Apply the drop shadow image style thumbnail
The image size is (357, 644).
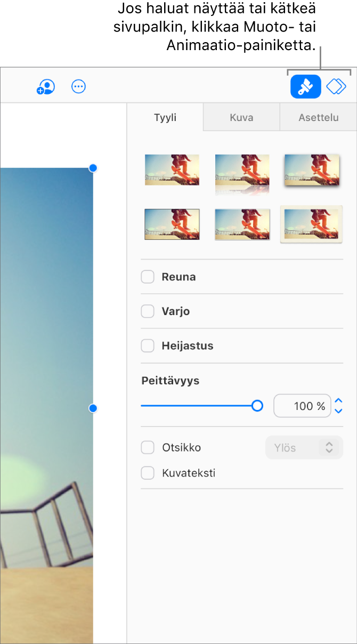[312, 170]
